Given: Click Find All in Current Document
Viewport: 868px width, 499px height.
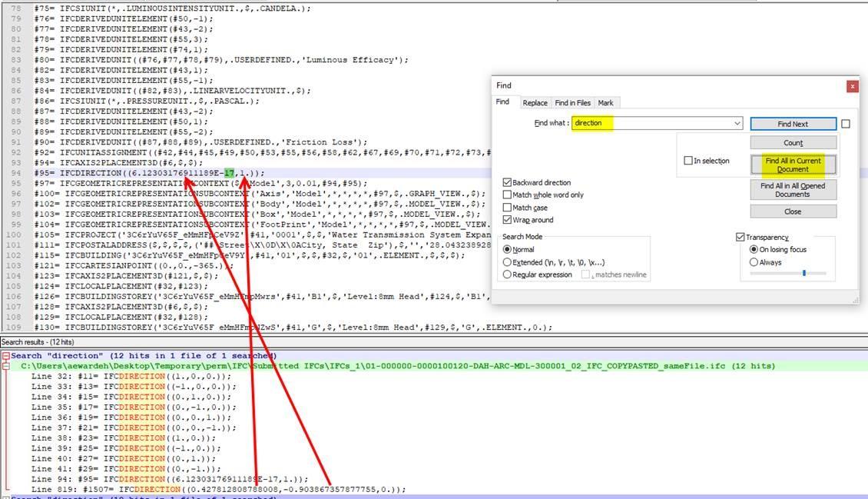Looking at the screenshot, I should click(x=793, y=165).
